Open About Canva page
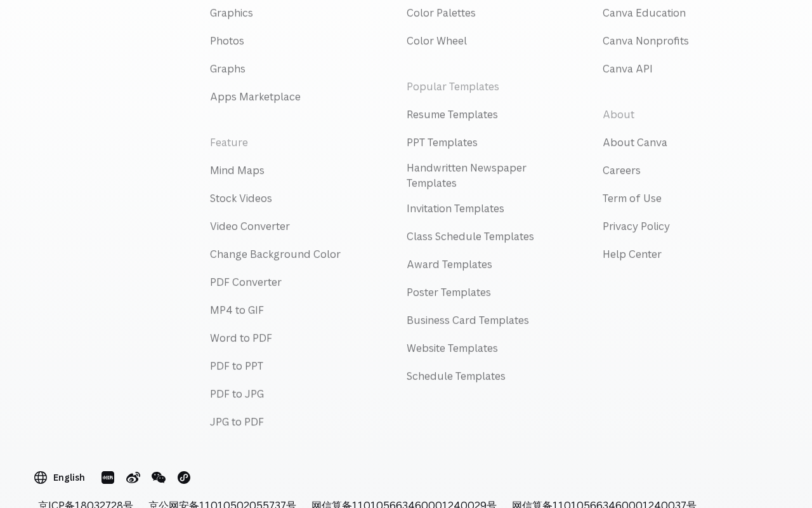 [x=635, y=142]
